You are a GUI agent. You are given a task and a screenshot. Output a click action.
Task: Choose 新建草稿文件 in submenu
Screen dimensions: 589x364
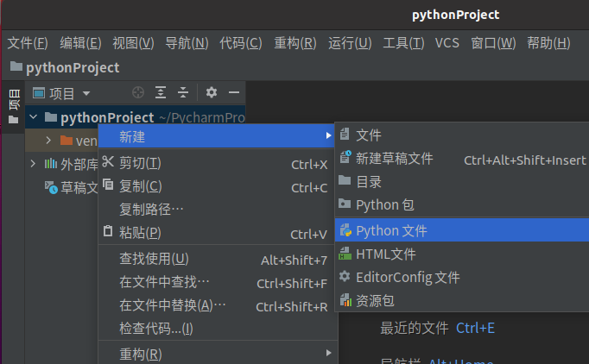coord(462,159)
